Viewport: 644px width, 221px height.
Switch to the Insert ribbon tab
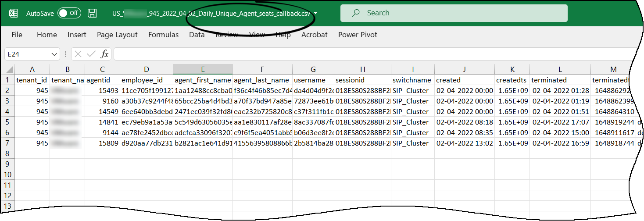point(77,35)
